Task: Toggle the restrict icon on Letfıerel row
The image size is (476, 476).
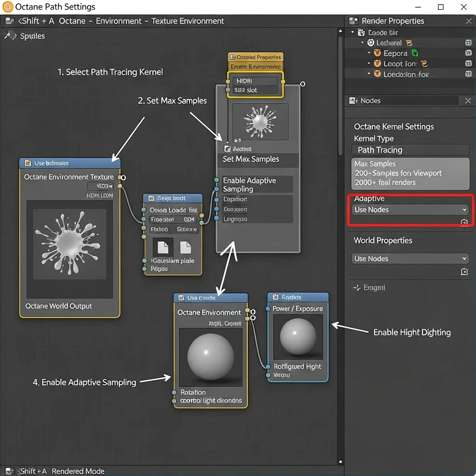Action: point(469,43)
